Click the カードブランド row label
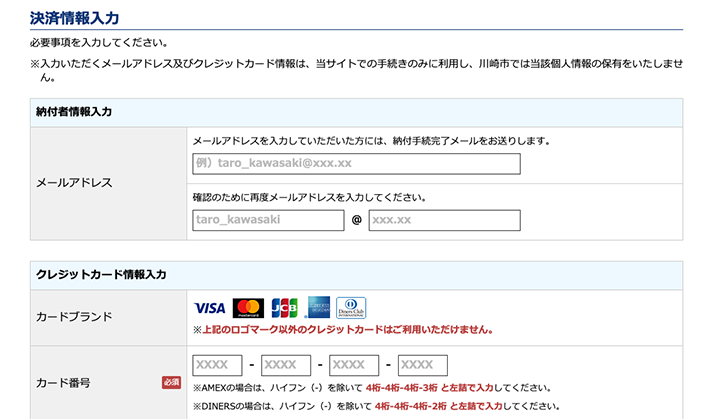 [x=74, y=317]
